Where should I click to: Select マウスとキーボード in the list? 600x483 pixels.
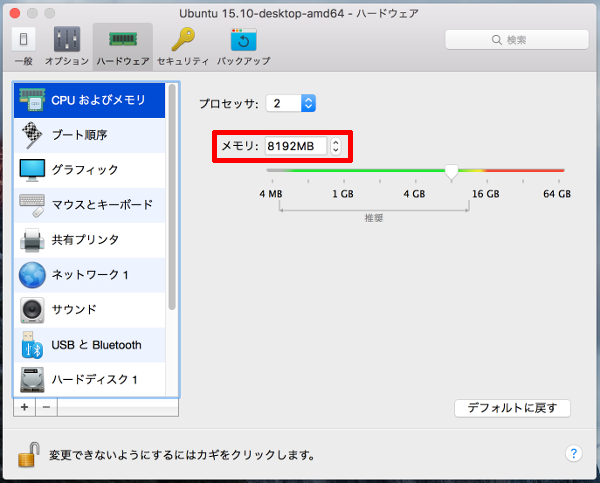(x=90, y=205)
